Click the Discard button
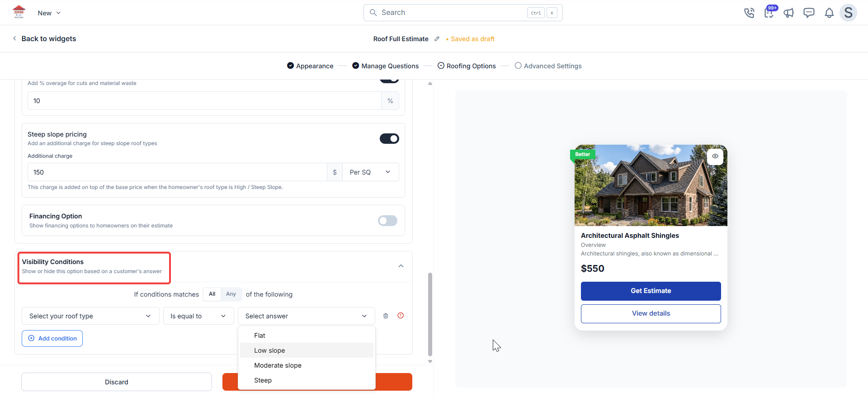The width and height of the screenshot is (868, 397). tap(117, 382)
